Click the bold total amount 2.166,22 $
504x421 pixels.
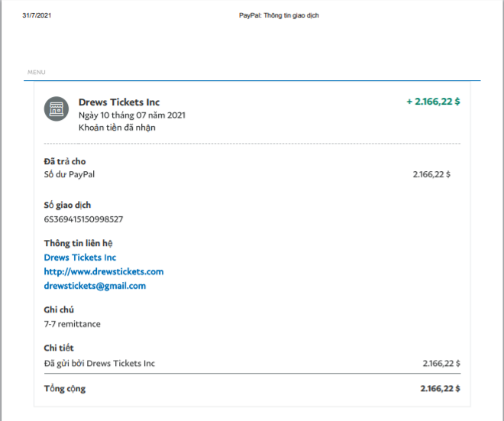pyautogui.click(x=440, y=388)
